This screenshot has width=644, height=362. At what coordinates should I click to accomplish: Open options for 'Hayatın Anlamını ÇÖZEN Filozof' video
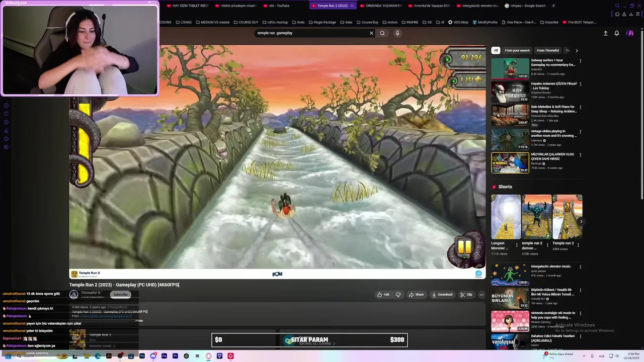[x=580, y=84]
